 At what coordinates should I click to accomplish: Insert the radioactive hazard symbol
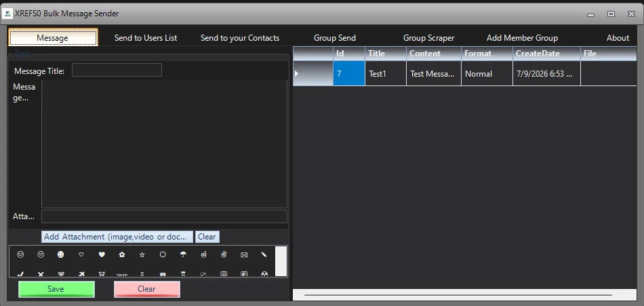[264, 273]
